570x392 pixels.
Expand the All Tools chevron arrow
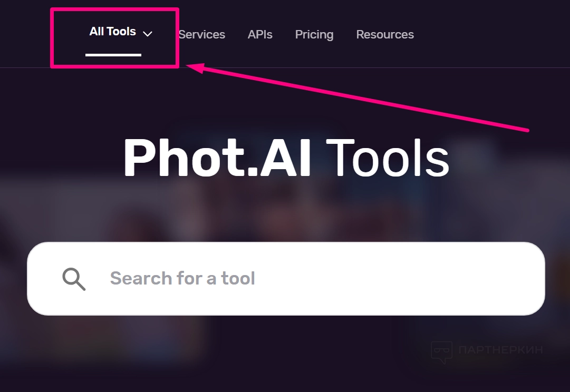[x=148, y=34]
